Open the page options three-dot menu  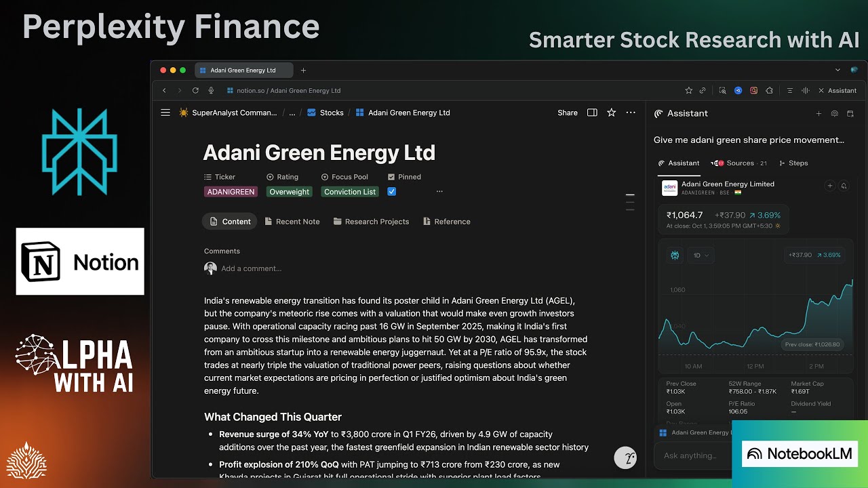[631, 113]
